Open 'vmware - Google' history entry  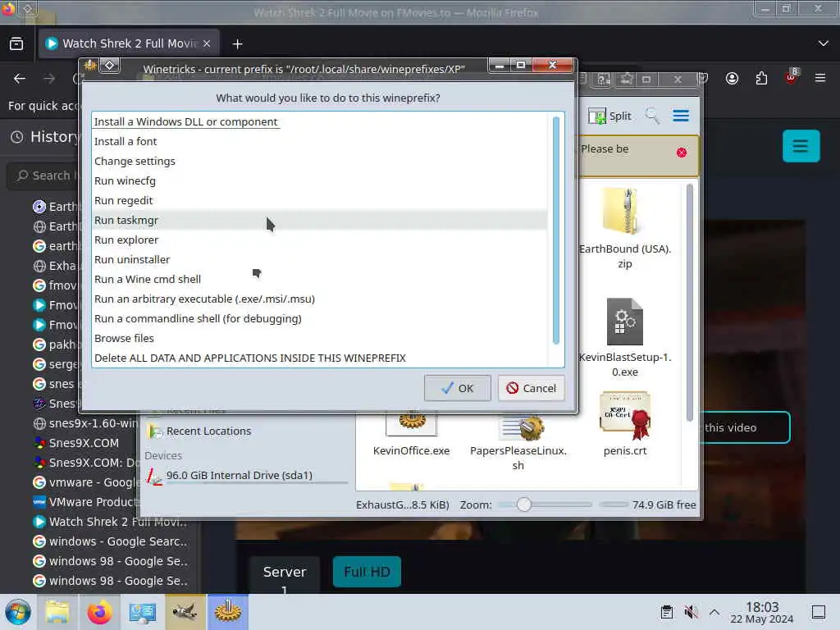coord(84,482)
